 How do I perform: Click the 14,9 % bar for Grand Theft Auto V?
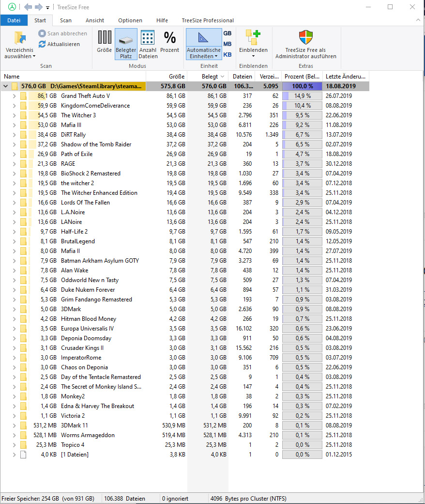[302, 96]
